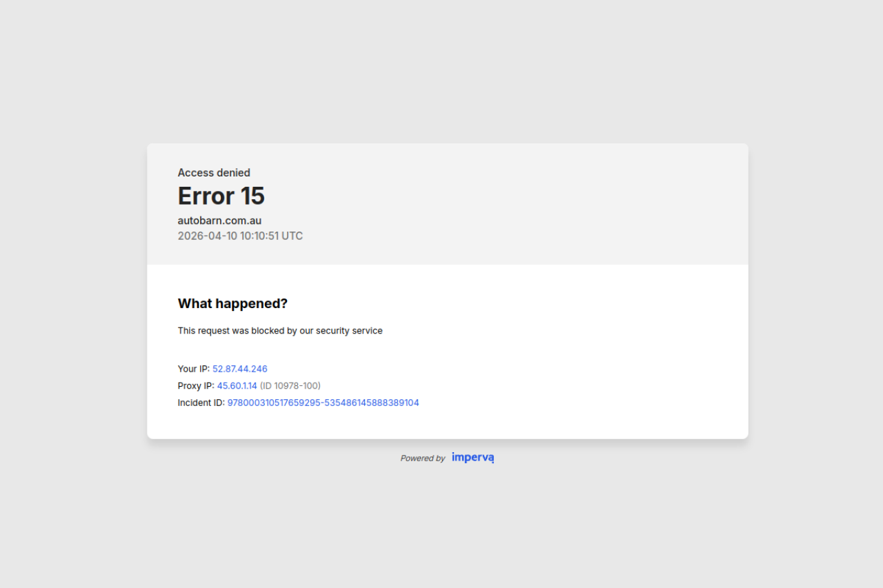Click the What happened? heading

[x=232, y=303]
